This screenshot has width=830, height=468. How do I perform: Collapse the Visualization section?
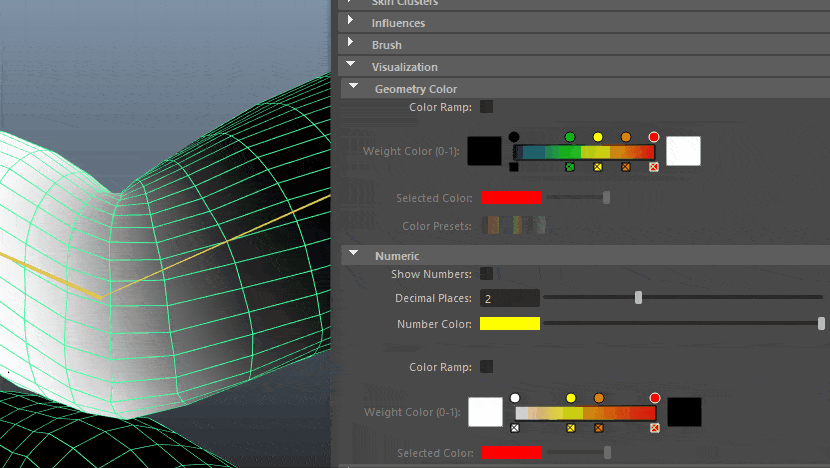coord(350,64)
